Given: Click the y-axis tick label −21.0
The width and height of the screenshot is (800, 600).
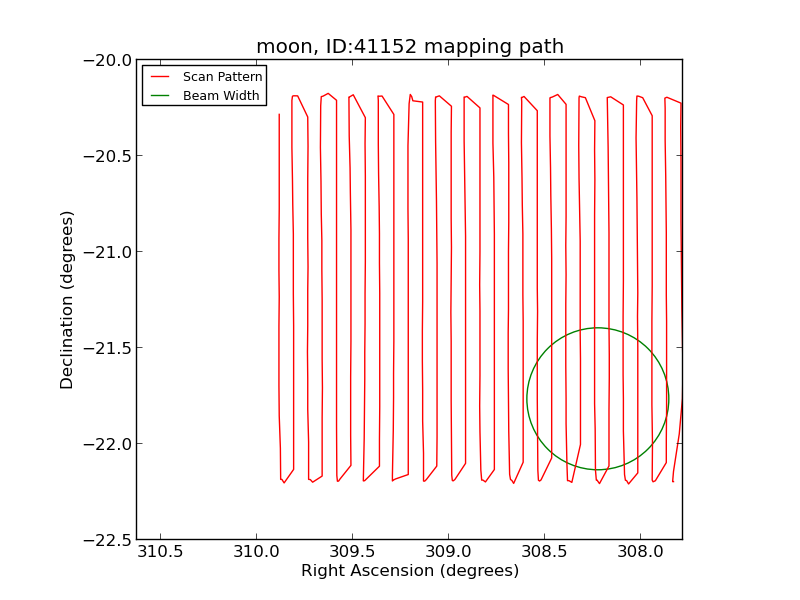Looking at the screenshot, I should pos(107,252).
